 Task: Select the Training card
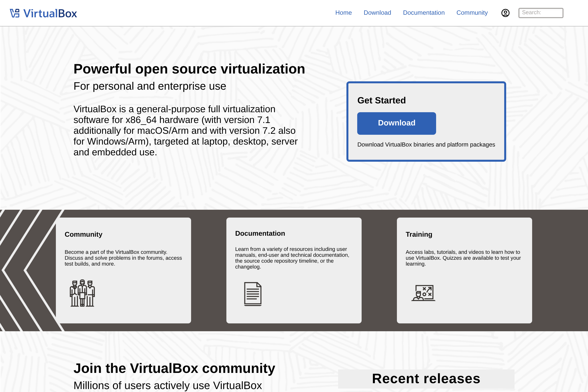coord(464,269)
